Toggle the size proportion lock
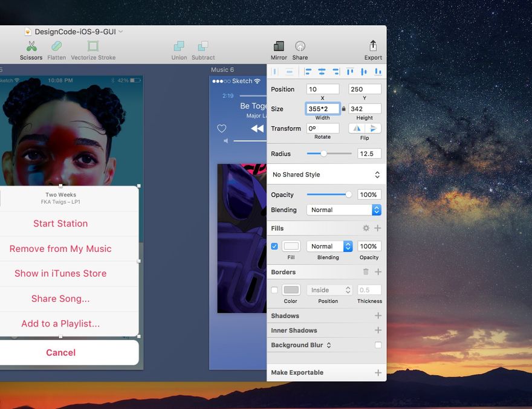Image resolution: width=532 pixels, height=409 pixels. (x=344, y=109)
